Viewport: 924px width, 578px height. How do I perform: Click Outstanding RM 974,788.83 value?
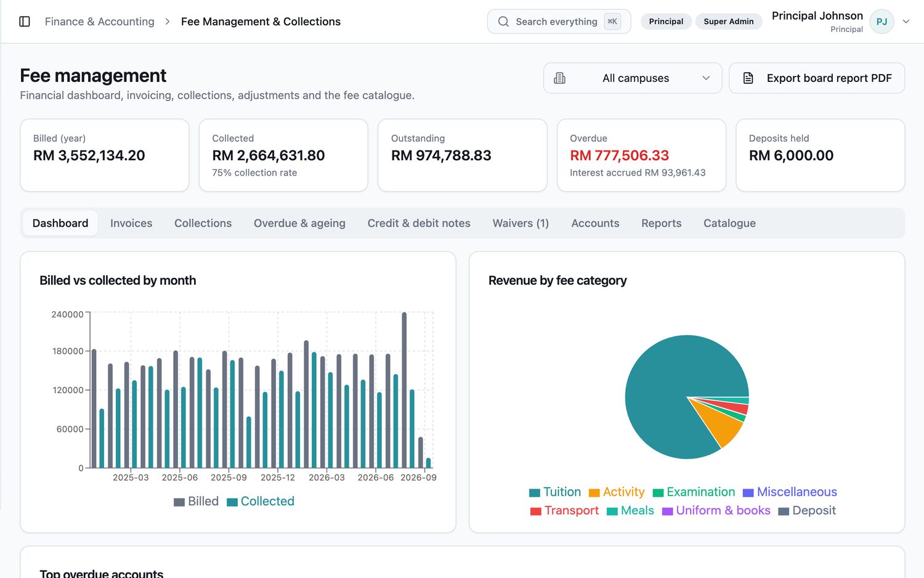[x=441, y=156]
